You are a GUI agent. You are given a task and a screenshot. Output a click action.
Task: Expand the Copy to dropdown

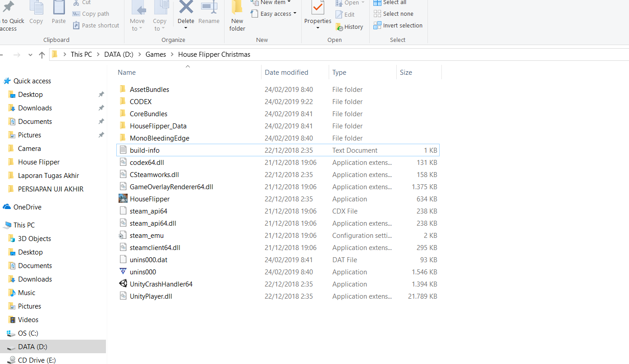(x=160, y=25)
